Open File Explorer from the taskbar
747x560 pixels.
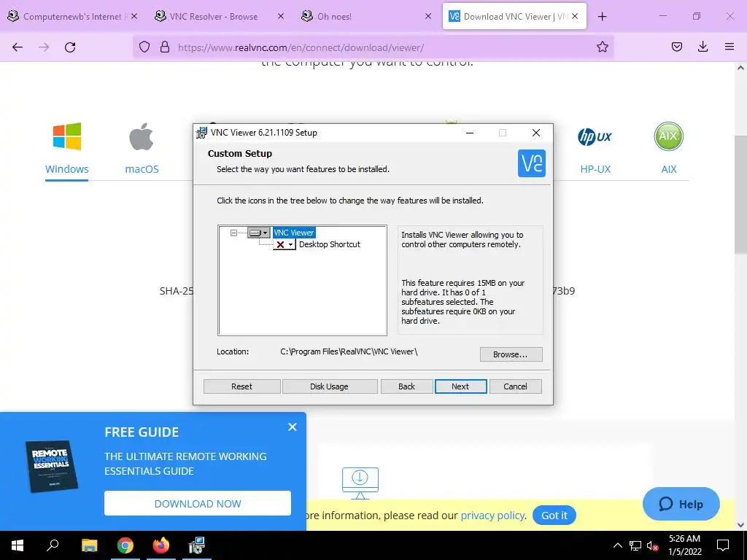(89, 545)
